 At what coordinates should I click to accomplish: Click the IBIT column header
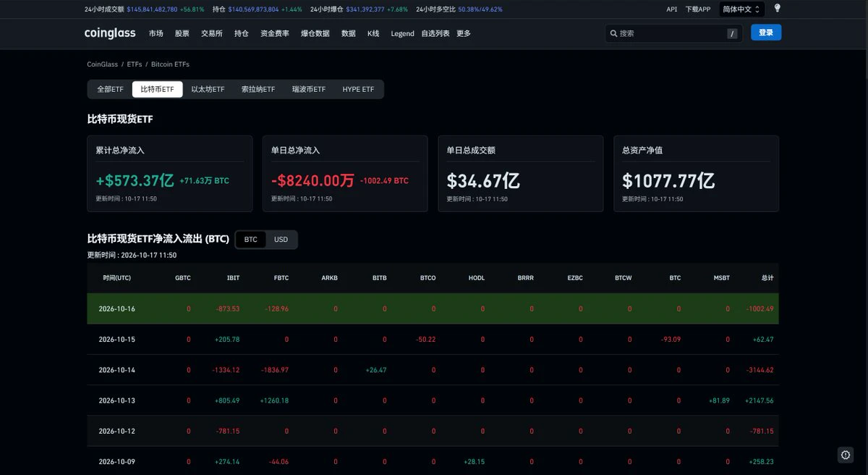point(233,278)
